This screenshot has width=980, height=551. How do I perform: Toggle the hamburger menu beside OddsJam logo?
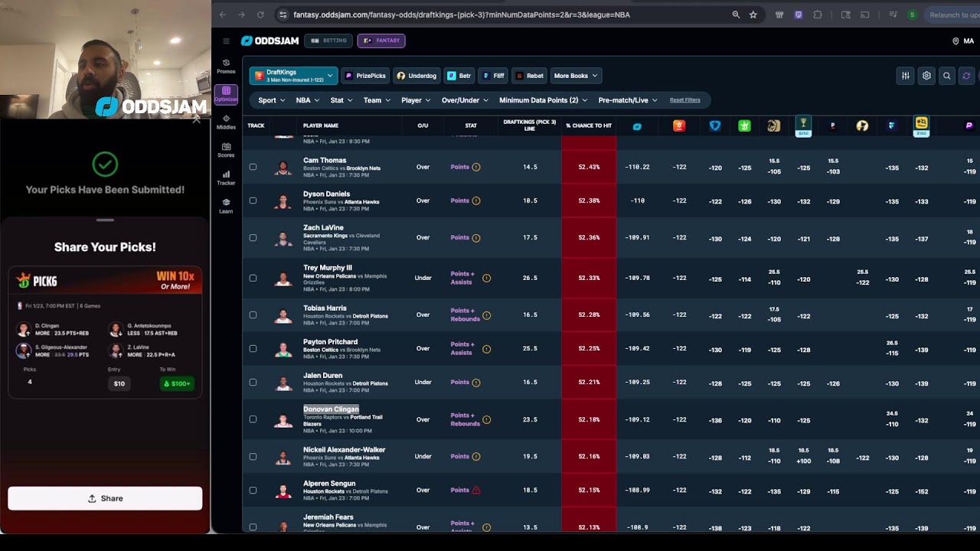pyautogui.click(x=226, y=41)
